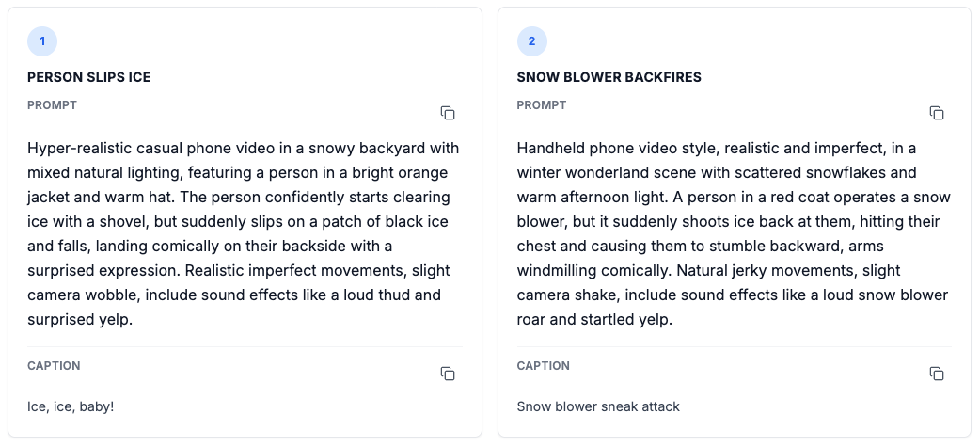Copy the 'Ice, ice, baby!' caption
The image size is (980, 446).
[448, 374]
